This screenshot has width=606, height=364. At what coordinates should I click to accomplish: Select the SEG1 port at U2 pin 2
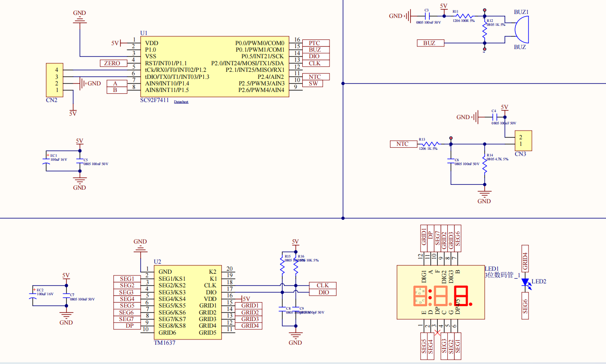(x=127, y=279)
